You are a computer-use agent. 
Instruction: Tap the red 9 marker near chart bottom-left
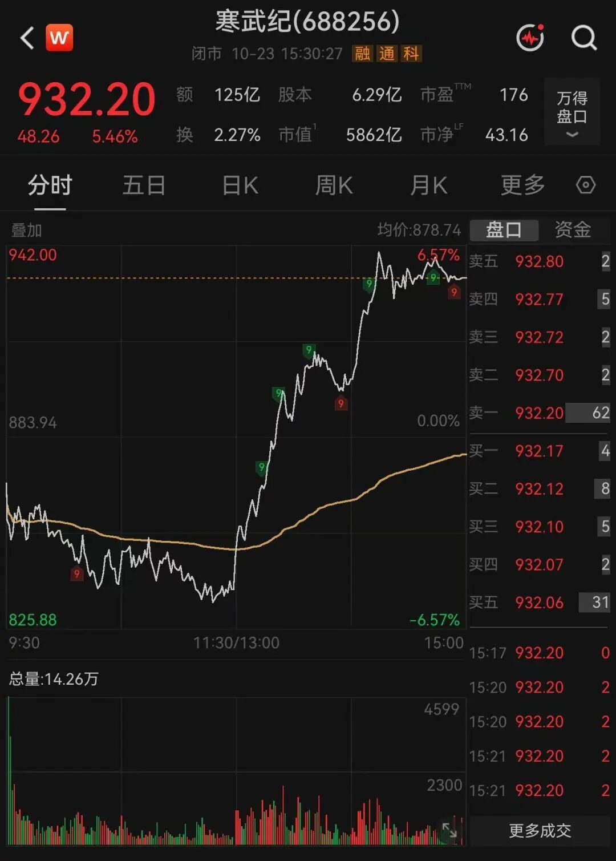point(76,574)
